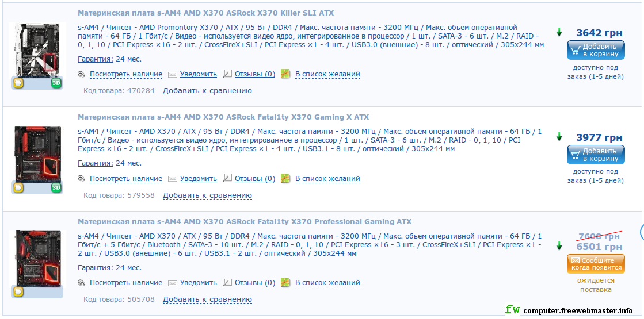This screenshot has width=644, height=319.
Task: Click Посмотреть наличие for Professional Gaming
Action: 126,283
